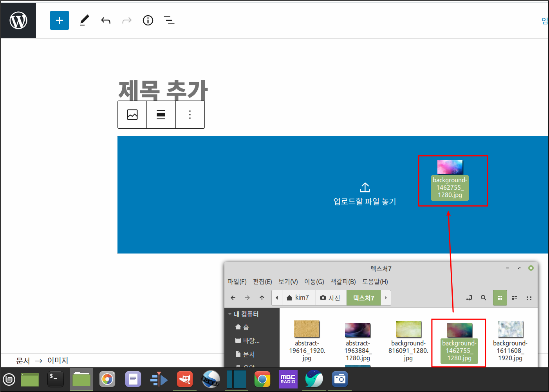Open the block inserter with the plus icon

click(59, 20)
